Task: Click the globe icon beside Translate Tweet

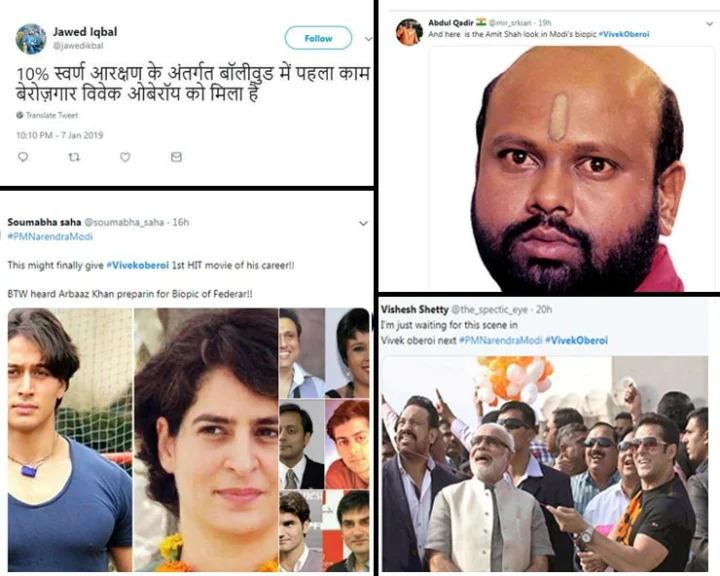Action: tap(20, 115)
